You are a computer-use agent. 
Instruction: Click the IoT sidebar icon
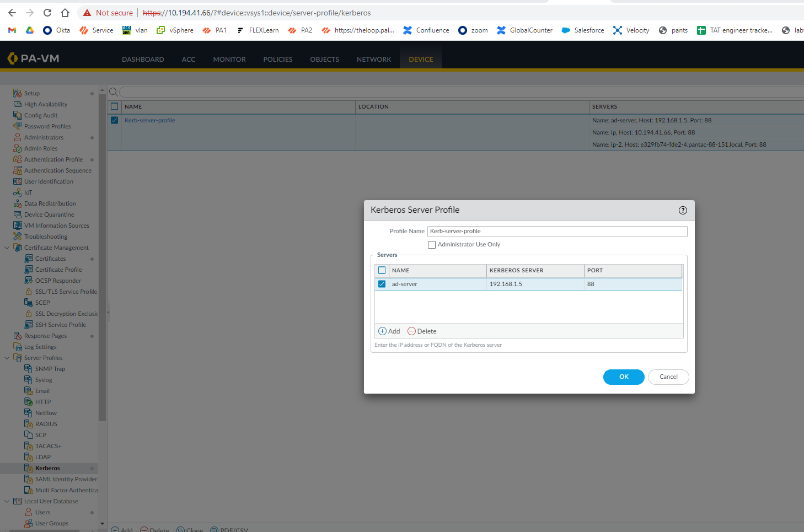coord(18,192)
